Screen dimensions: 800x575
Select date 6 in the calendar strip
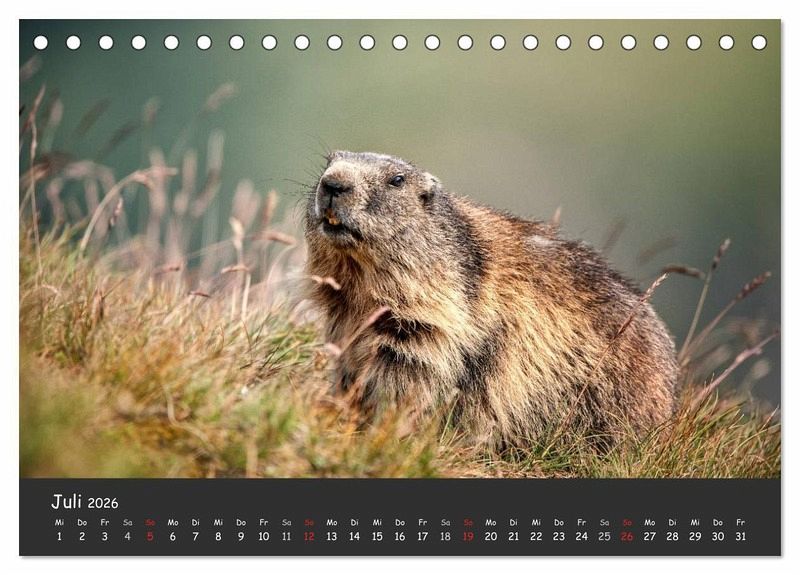[x=172, y=536]
